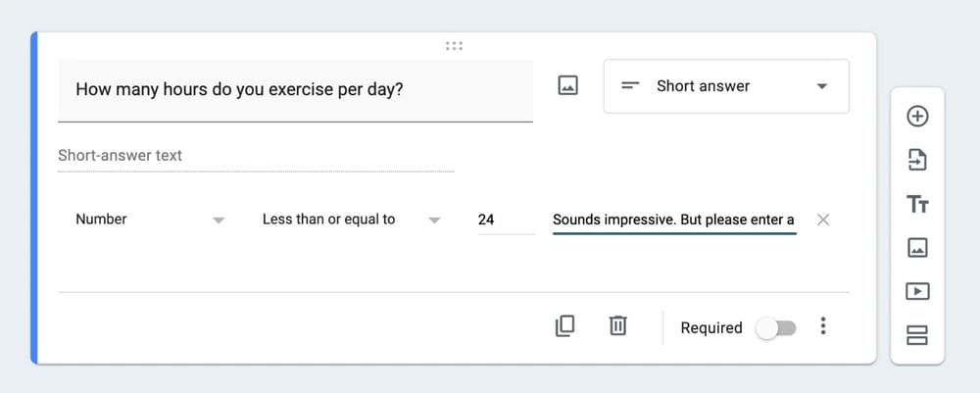Viewport: 980px width, 393px height.
Task: Open the Short answer type dropdown
Action: point(725,86)
